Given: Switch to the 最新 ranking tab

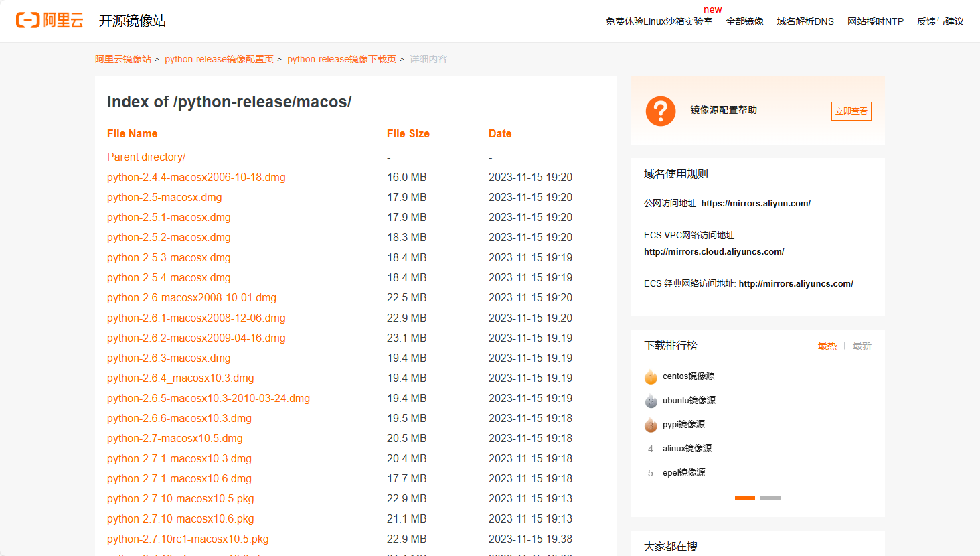Looking at the screenshot, I should pyautogui.click(x=862, y=346).
